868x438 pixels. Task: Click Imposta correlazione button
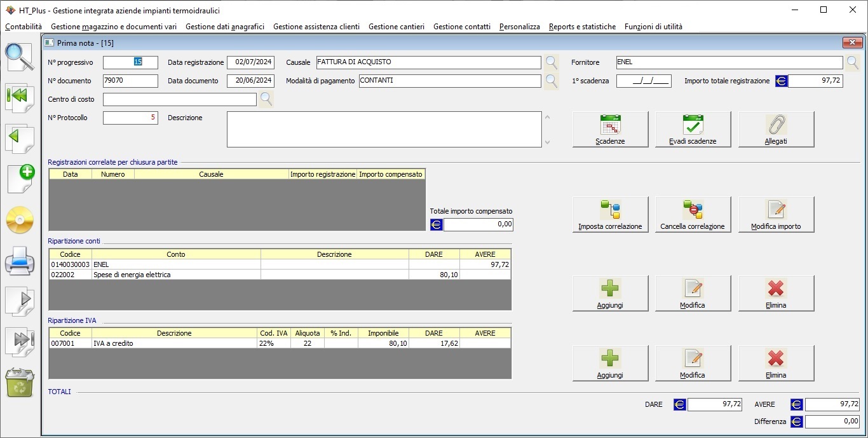(610, 215)
